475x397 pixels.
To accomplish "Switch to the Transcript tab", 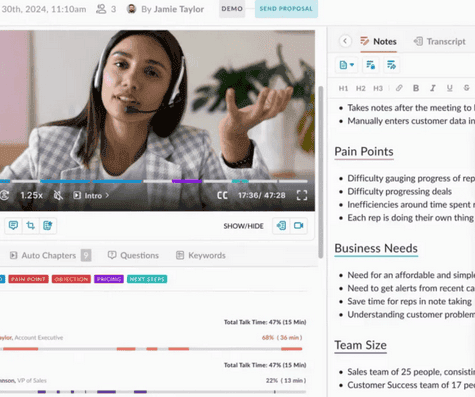I will pyautogui.click(x=440, y=41).
